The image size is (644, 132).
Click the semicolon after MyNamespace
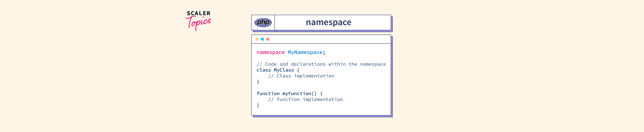point(324,53)
